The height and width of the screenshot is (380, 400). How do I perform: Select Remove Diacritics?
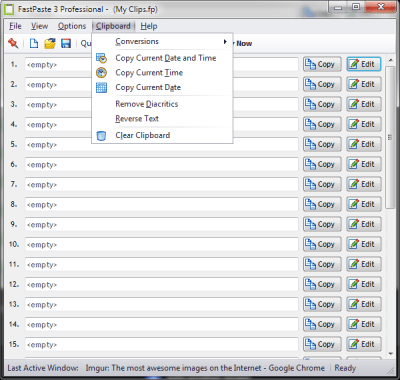point(162,104)
